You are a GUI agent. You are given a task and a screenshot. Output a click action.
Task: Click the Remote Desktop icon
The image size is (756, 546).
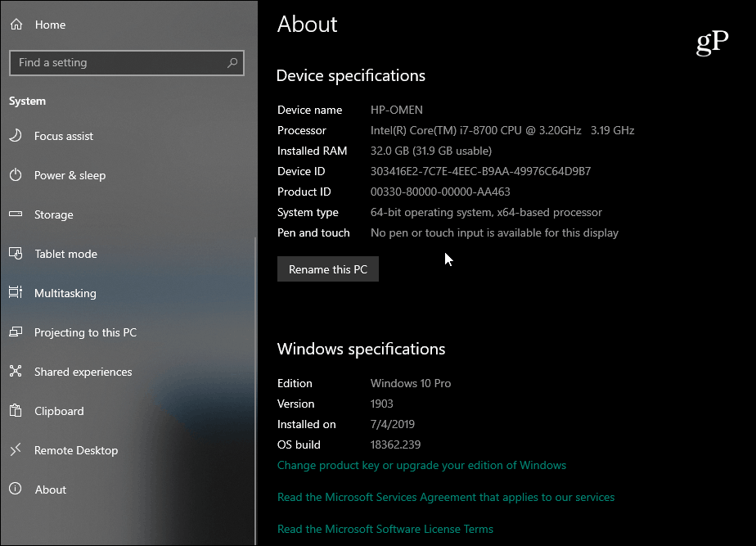(x=16, y=449)
